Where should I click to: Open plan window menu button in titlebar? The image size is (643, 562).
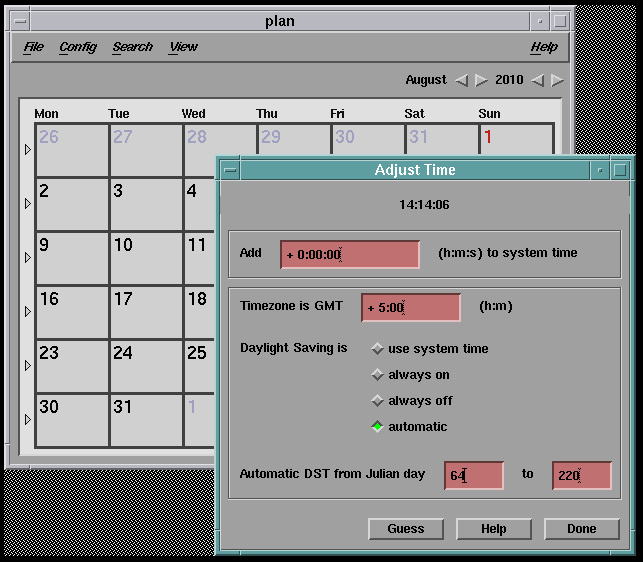pos(19,20)
